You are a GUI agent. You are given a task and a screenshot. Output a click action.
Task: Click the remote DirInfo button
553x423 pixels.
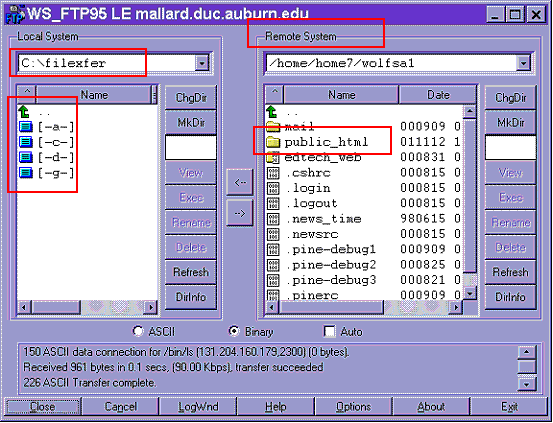(x=510, y=297)
